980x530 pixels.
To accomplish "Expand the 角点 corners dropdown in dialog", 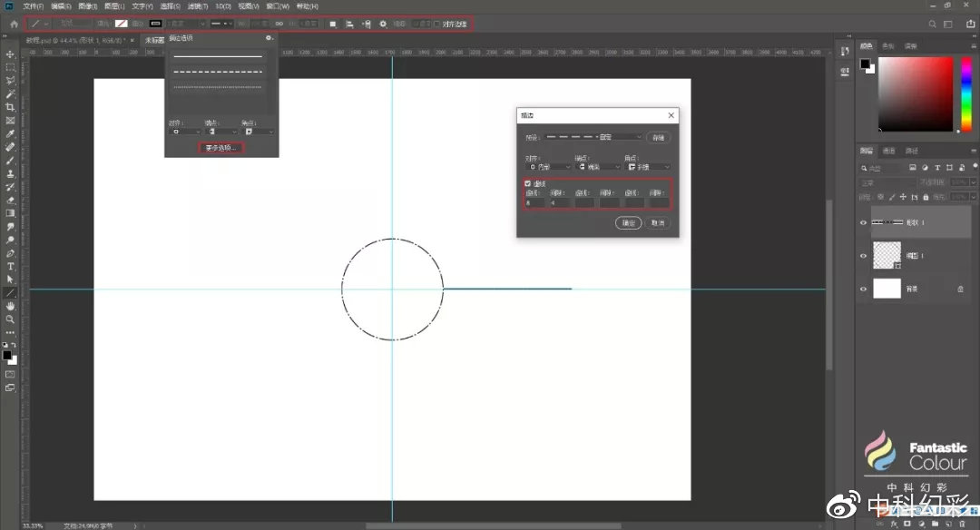I will [x=647, y=167].
